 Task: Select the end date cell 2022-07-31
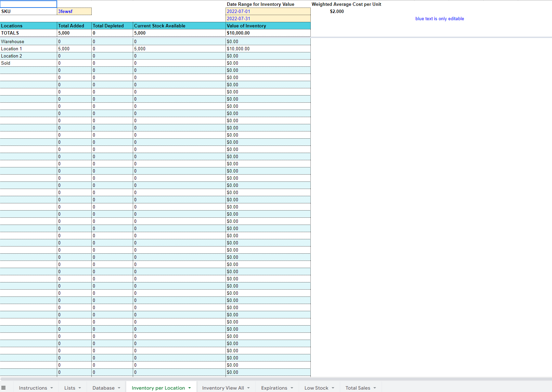[x=268, y=18]
